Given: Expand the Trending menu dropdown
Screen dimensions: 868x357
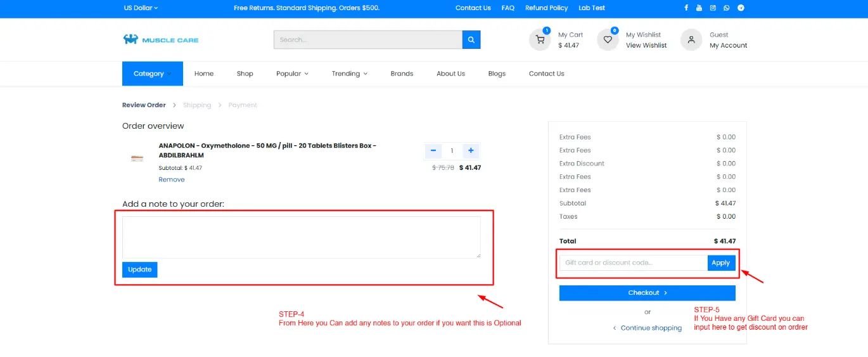Looking at the screenshot, I should 349,74.
